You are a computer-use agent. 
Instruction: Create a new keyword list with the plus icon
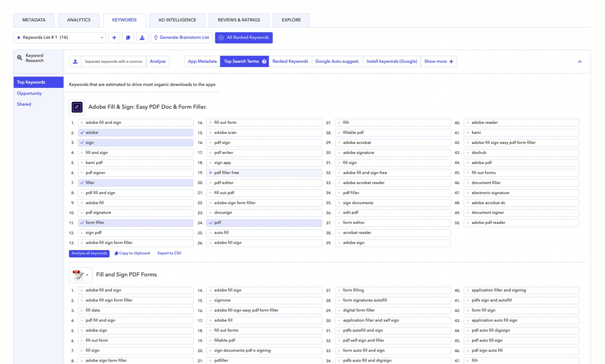coord(114,38)
